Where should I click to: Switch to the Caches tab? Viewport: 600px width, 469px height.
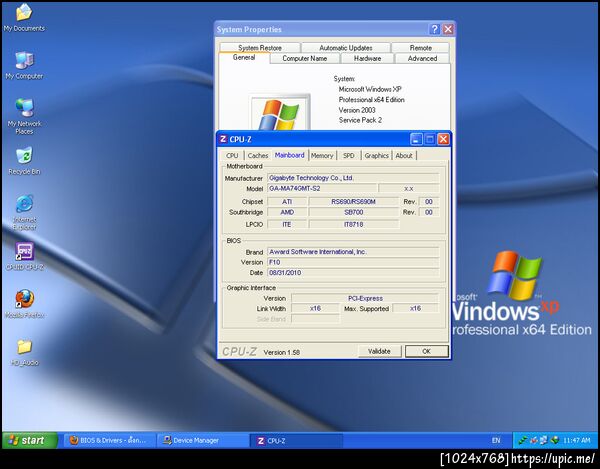click(x=258, y=156)
